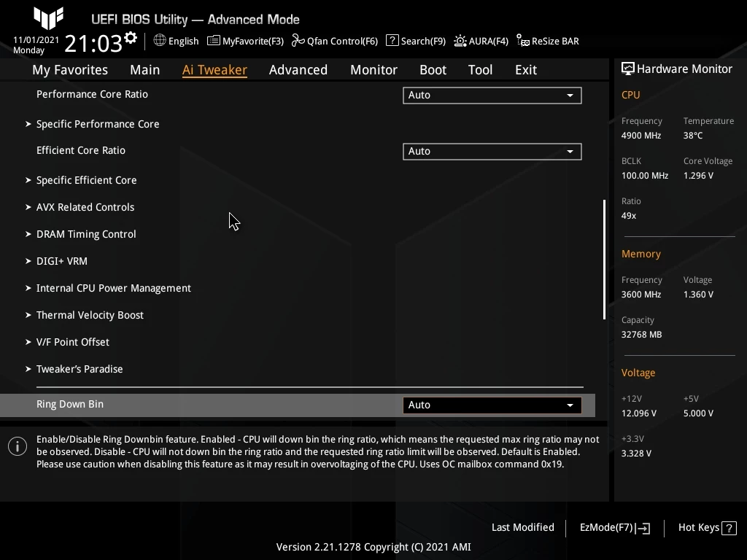Open Efficient Core Ratio dropdown
This screenshot has height=560, width=747.
[492, 152]
